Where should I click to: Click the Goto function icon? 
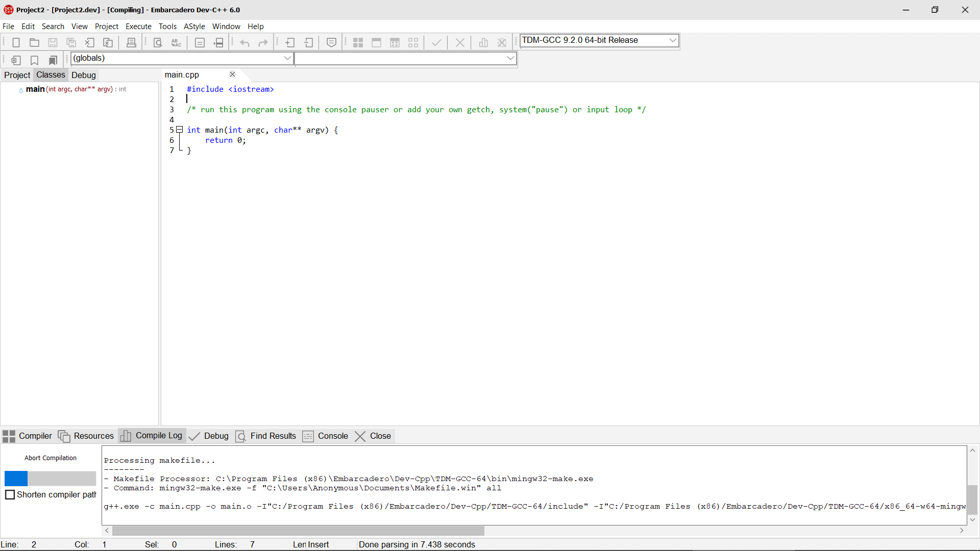point(200,43)
